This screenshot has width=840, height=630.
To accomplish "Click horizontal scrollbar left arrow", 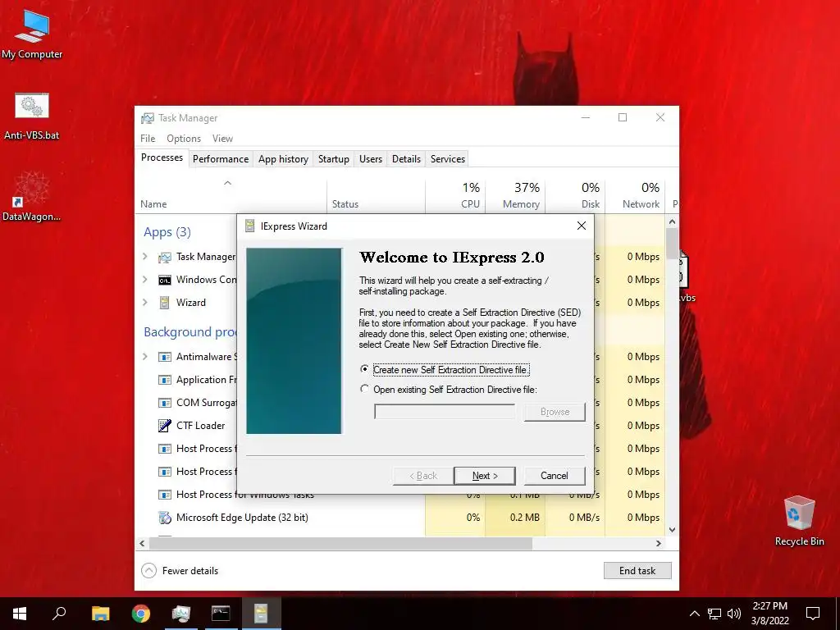I will pyautogui.click(x=142, y=543).
